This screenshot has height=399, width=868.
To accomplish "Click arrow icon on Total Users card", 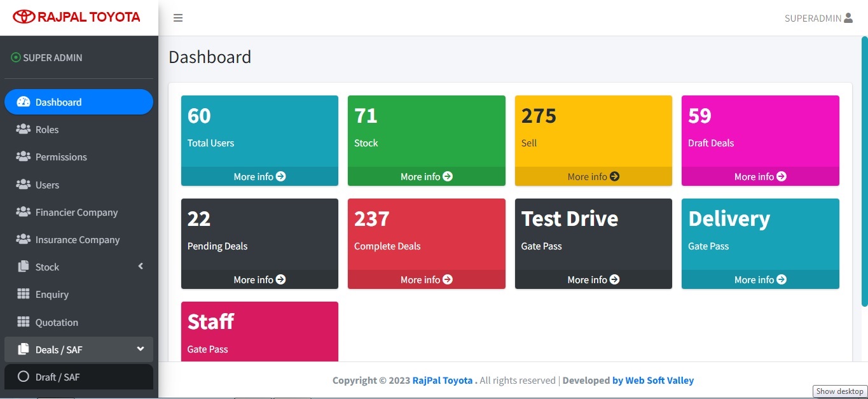I will click(281, 176).
